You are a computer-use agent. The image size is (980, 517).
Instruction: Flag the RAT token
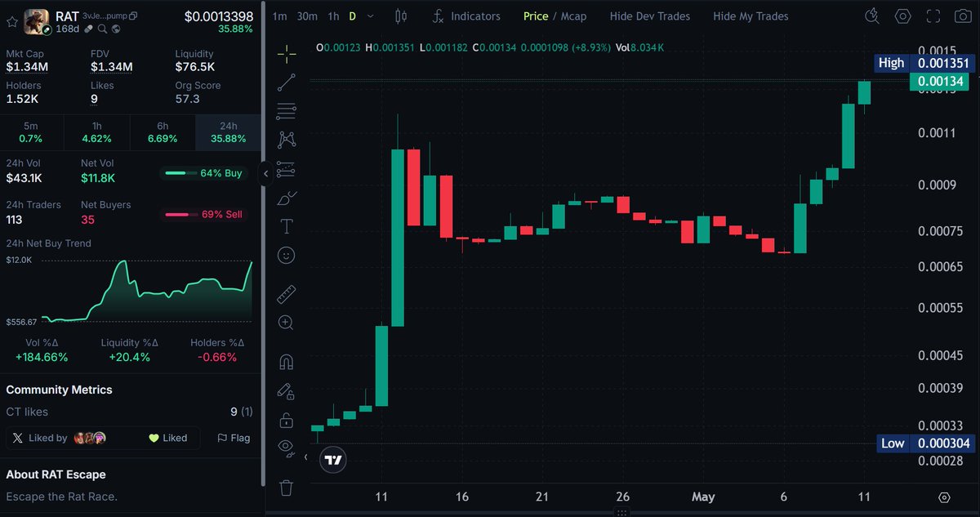coord(234,438)
